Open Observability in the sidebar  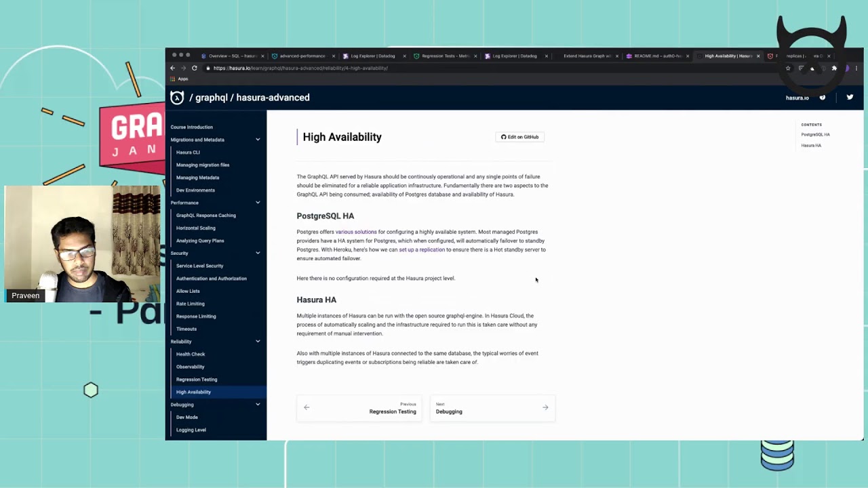190,367
